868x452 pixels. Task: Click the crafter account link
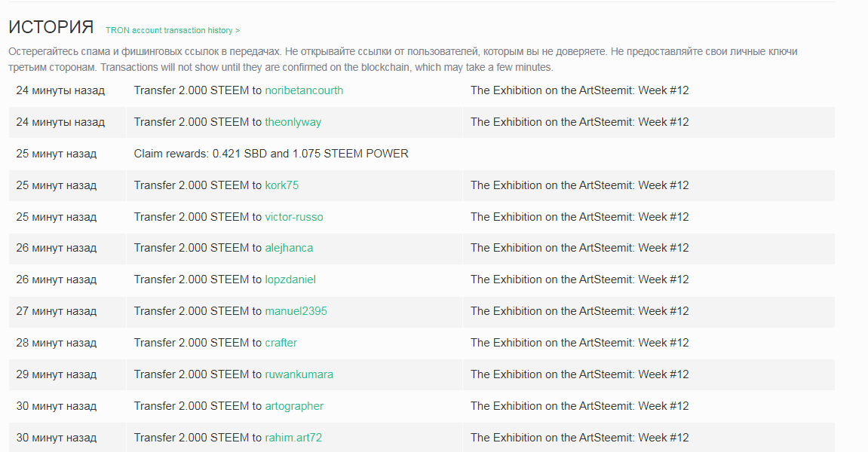[281, 343]
